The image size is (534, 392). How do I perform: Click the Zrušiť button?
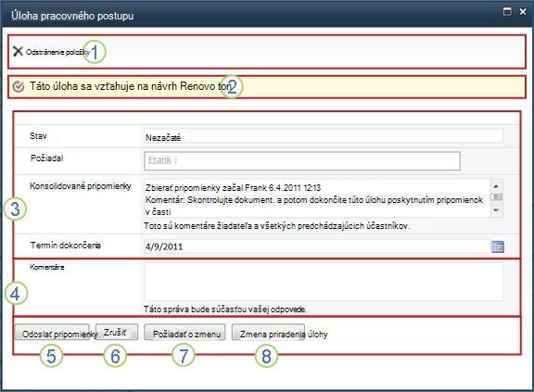click(x=117, y=332)
